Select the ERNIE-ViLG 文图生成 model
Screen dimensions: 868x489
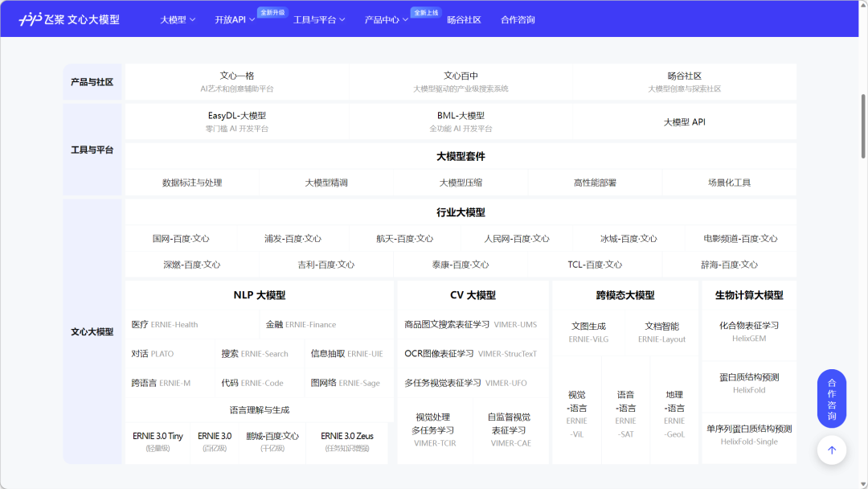588,332
